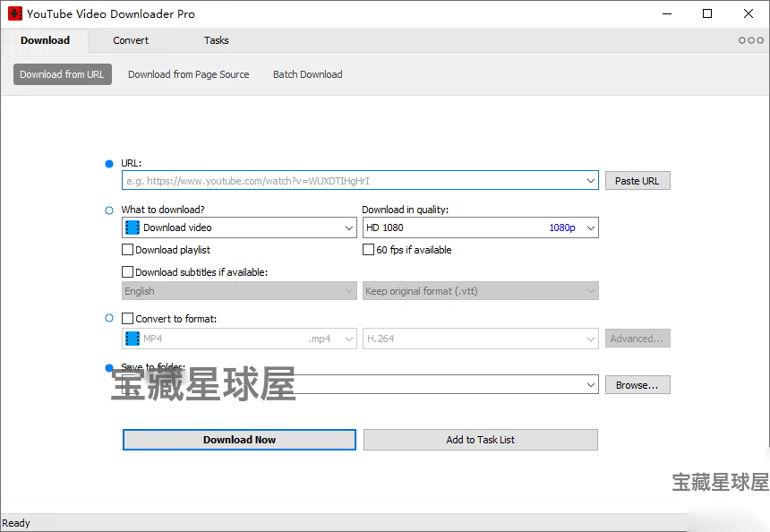Select the Save to folder step bullet
Image resolution: width=770 pixels, height=532 pixels.
[109, 367]
